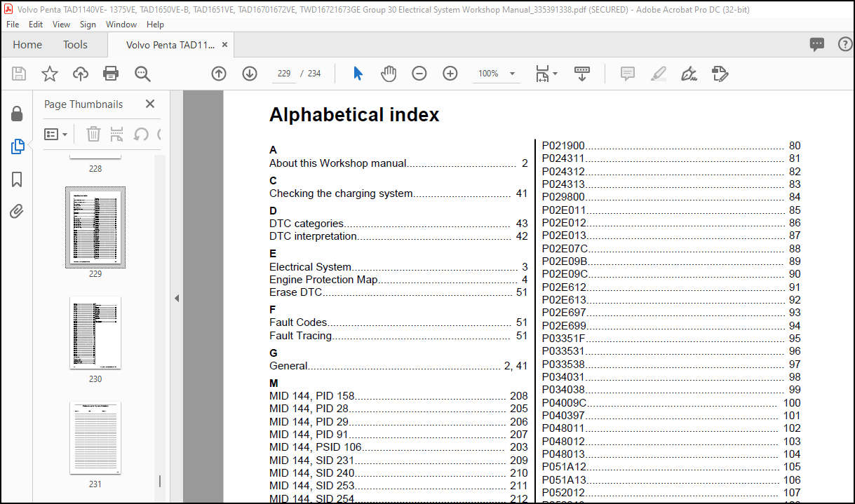Open the bookmarks panel
The image size is (855, 504).
17,180
